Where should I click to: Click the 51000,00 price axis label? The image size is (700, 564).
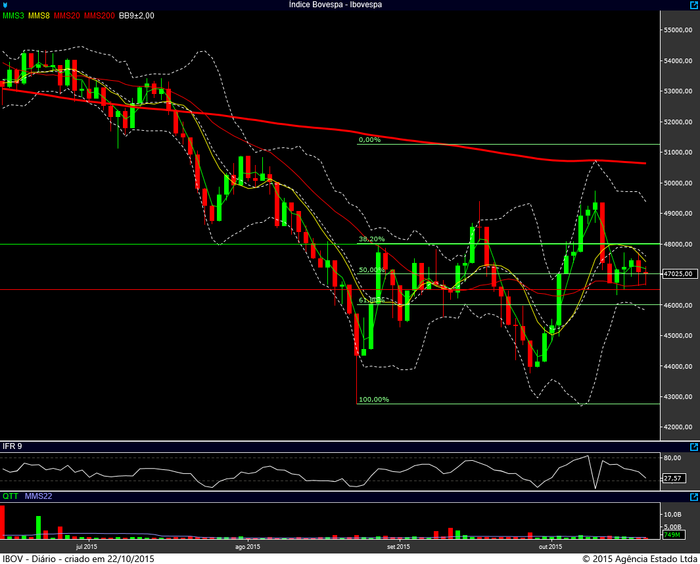[678, 152]
